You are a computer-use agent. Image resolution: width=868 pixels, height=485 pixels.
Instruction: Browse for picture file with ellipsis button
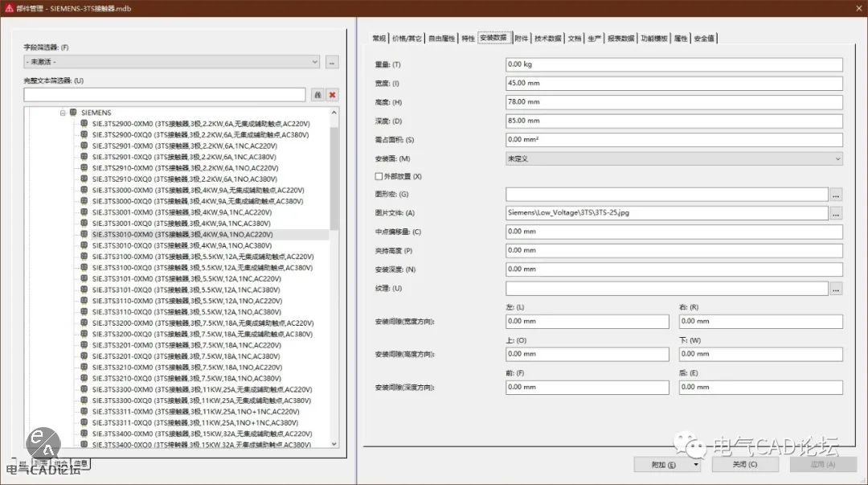(x=836, y=213)
